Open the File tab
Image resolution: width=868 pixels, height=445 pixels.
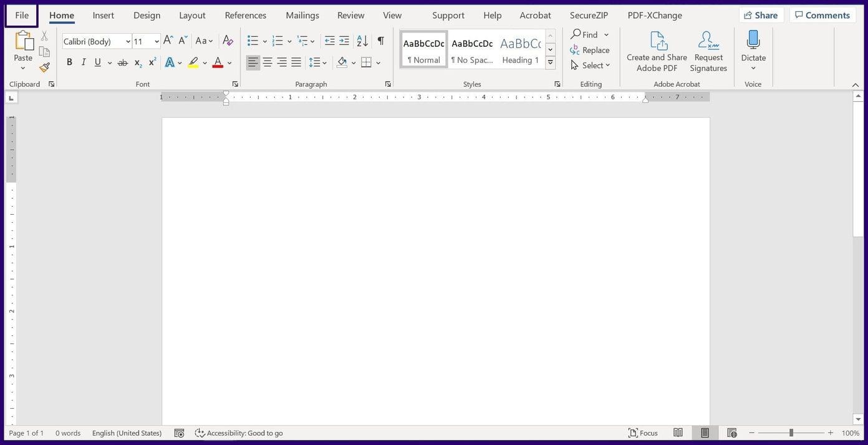(x=22, y=15)
